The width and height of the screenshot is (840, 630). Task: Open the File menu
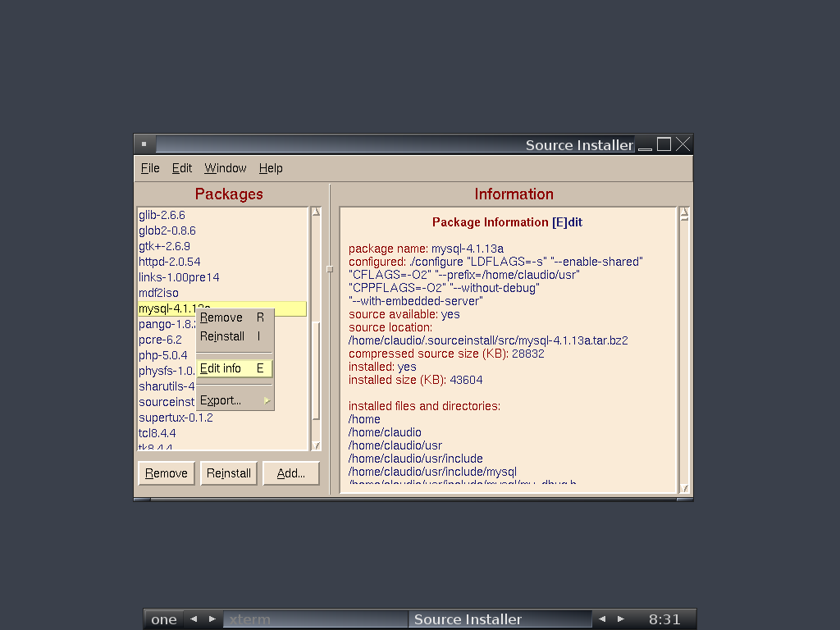point(150,168)
